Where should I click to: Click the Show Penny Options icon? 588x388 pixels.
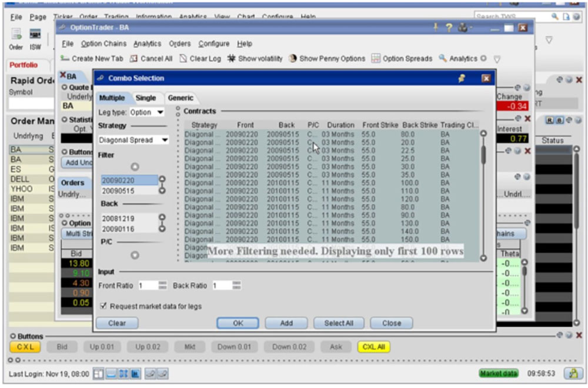tap(293, 59)
